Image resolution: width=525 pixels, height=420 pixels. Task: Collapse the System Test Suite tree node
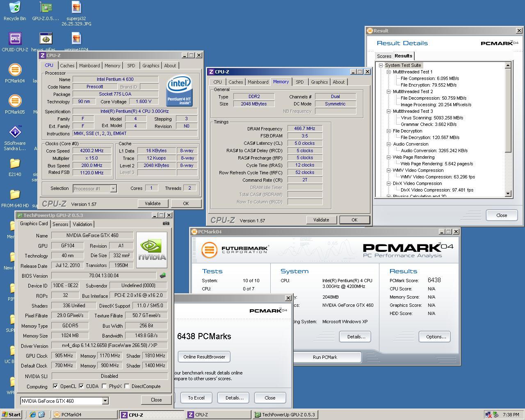[381, 65]
